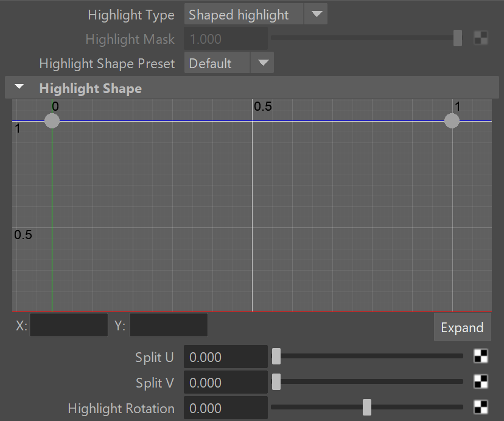Viewport: 504px width, 421px height.
Task: Click the Highlight Rotation value field
Action: coord(226,408)
